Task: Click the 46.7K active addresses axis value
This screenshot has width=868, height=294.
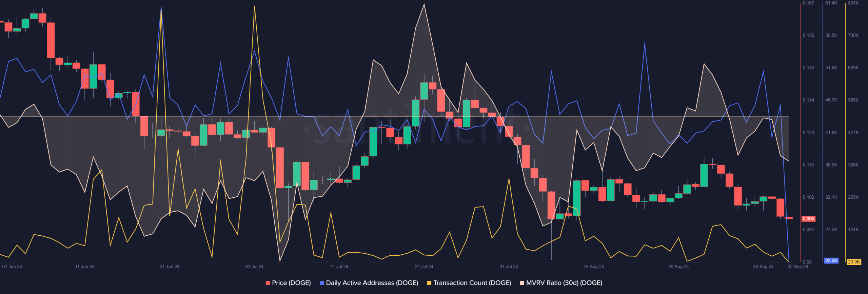Action: point(831,100)
